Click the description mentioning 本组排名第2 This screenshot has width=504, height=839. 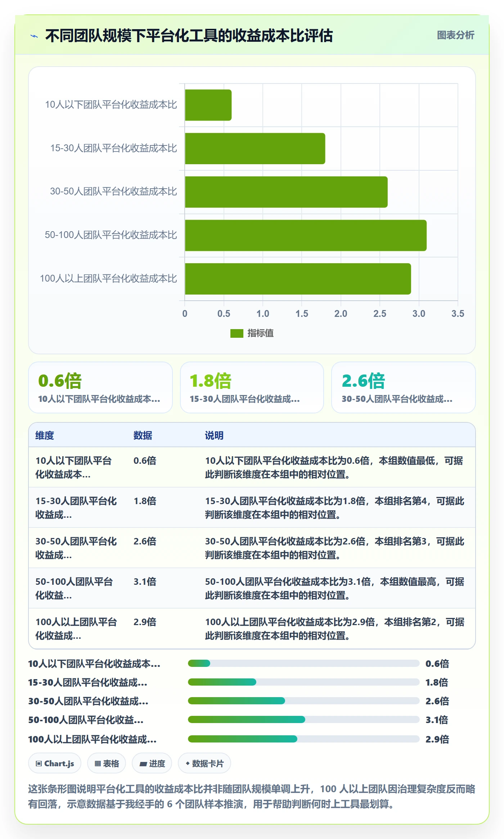pyautogui.click(x=334, y=629)
